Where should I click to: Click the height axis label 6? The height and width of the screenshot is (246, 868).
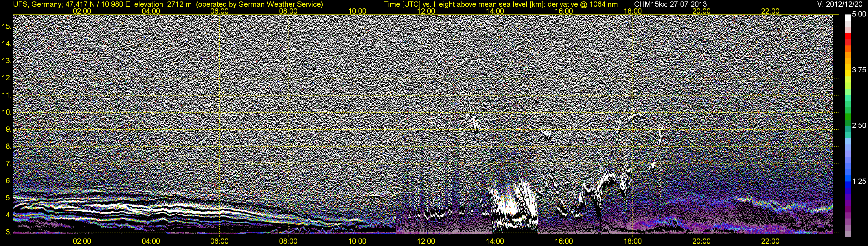point(8,181)
